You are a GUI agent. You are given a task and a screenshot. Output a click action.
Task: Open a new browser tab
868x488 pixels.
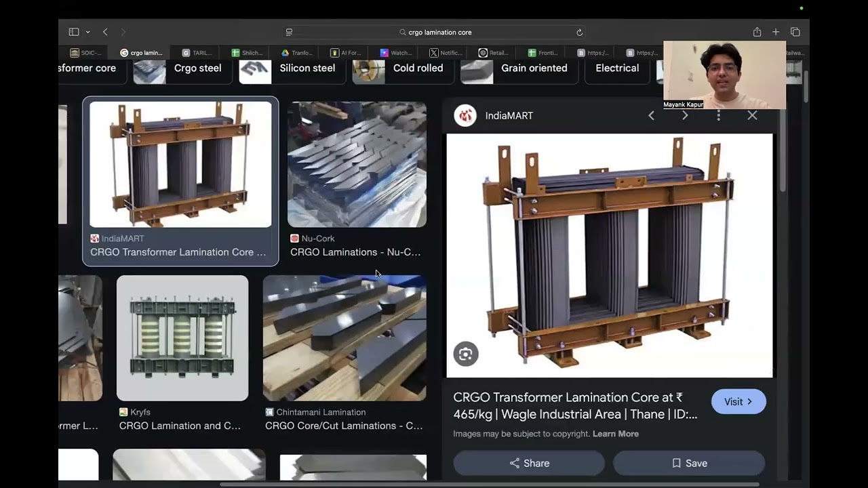[776, 32]
